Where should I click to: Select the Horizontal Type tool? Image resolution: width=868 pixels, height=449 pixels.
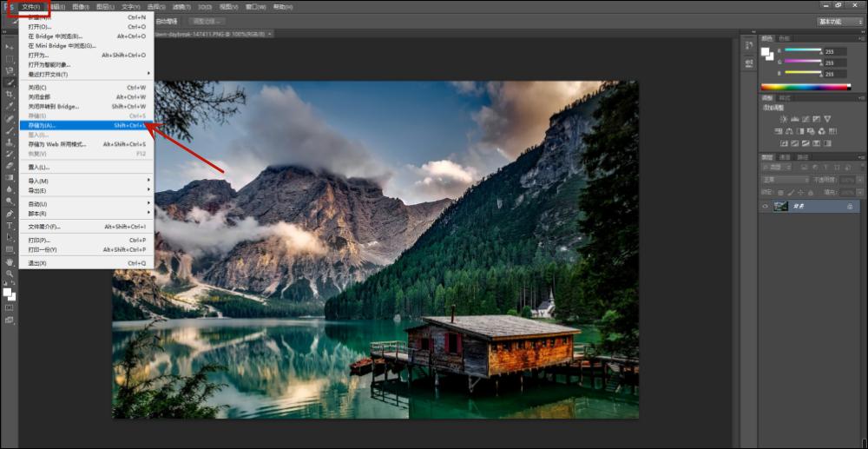pos(10,225)
